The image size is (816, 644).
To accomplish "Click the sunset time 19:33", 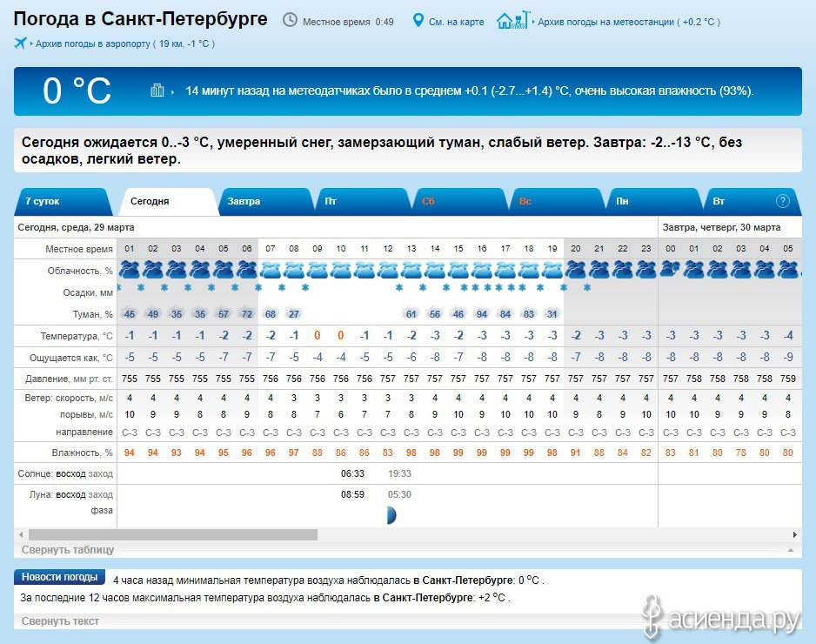I will [x=399, y=473].
